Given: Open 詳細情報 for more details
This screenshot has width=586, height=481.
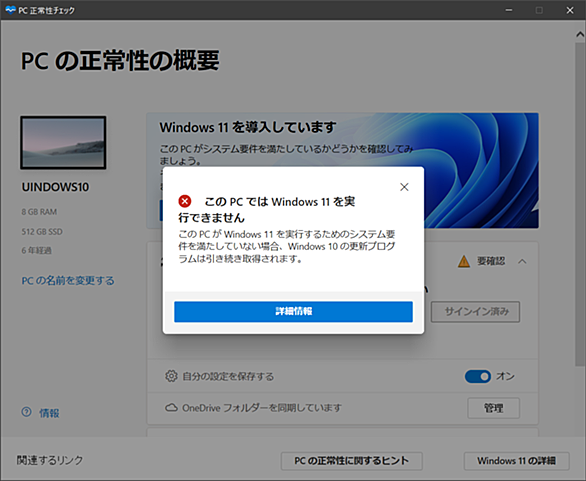Looking at the screenshot, I should coord(293,311).
